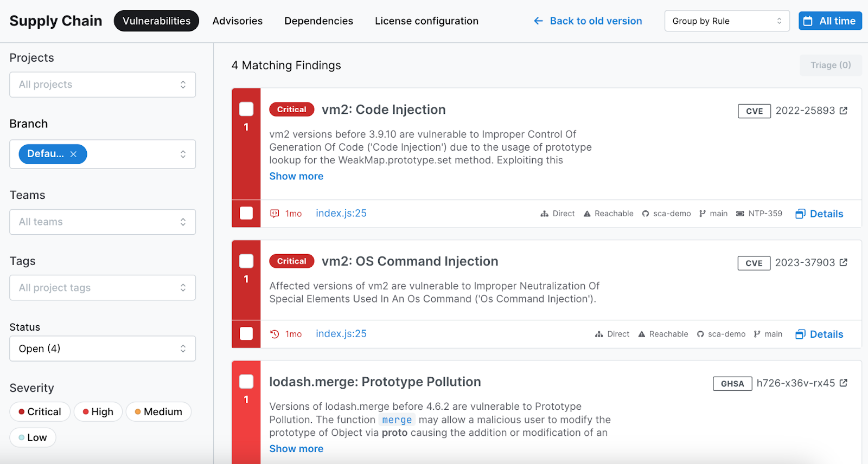Switch to the Advisories tab
The height and width of the screenshot is (464, 868).
click(238, 21)
